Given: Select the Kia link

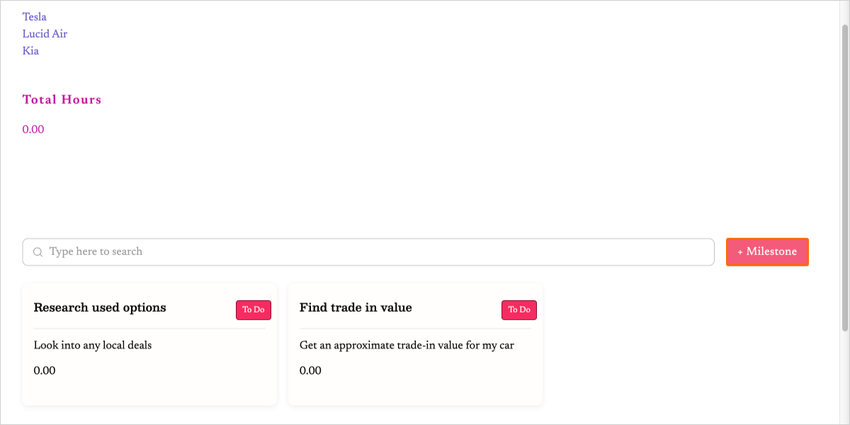Looking at the screenshot, I should pyautogui.click(x=31, y=51).
